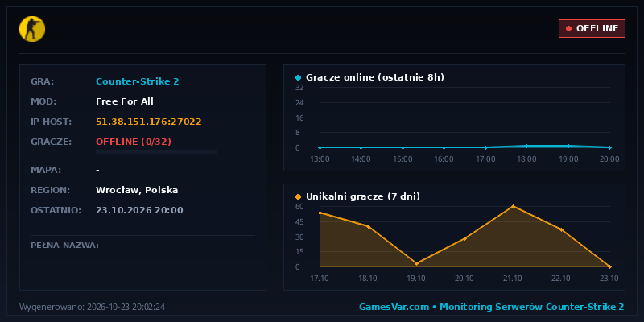Click the 18.10 point on unique players chart
This screenshot has width=644, height=322.
pos(368,226)
